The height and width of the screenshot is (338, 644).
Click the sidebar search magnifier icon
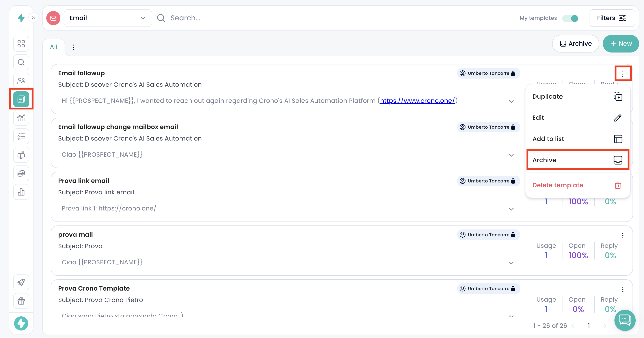tap(21, 62)
